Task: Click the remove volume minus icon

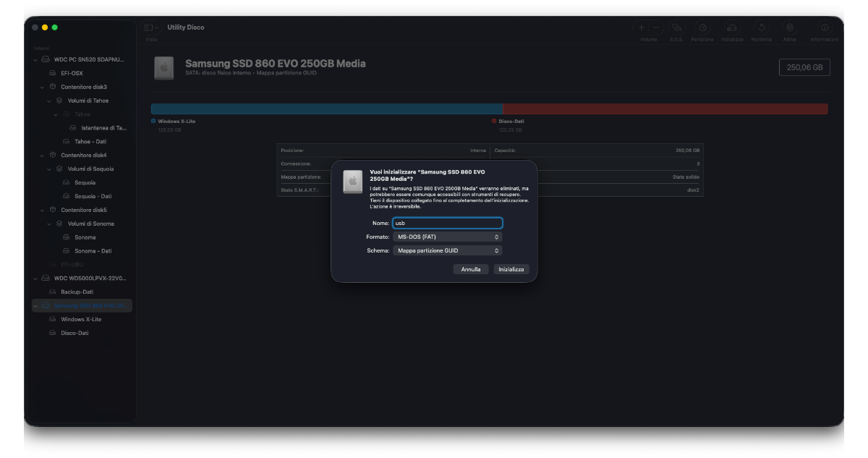Action: pyautogui.click(x=656, y=27)
